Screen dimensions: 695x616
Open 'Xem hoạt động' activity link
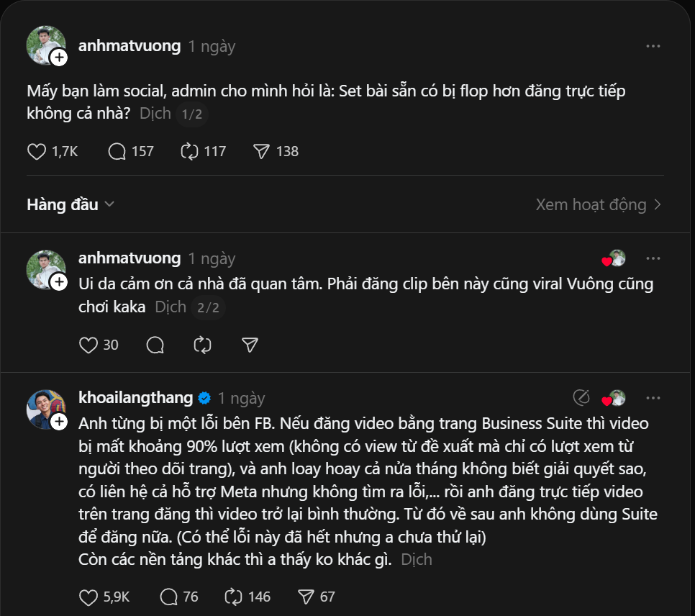[590, 204]
